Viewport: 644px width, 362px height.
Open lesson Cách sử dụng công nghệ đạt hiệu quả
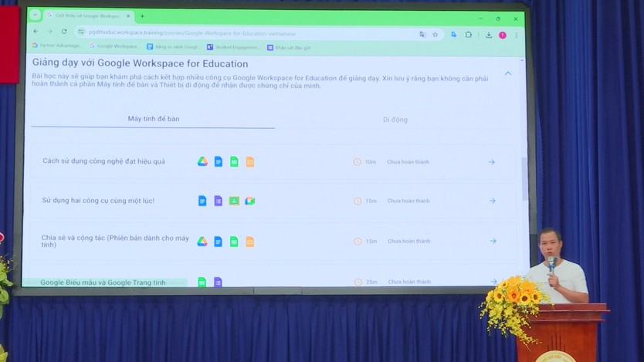pos(104,161)
